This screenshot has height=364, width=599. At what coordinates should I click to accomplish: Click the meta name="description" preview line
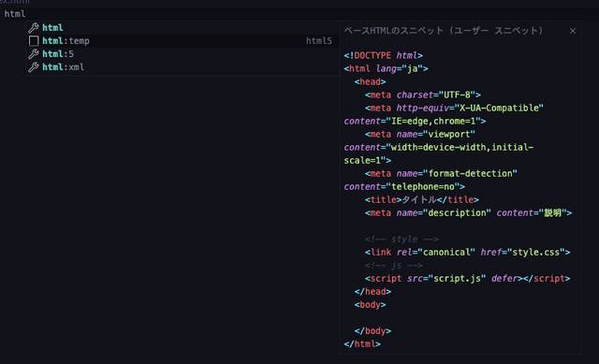(468, 213)
